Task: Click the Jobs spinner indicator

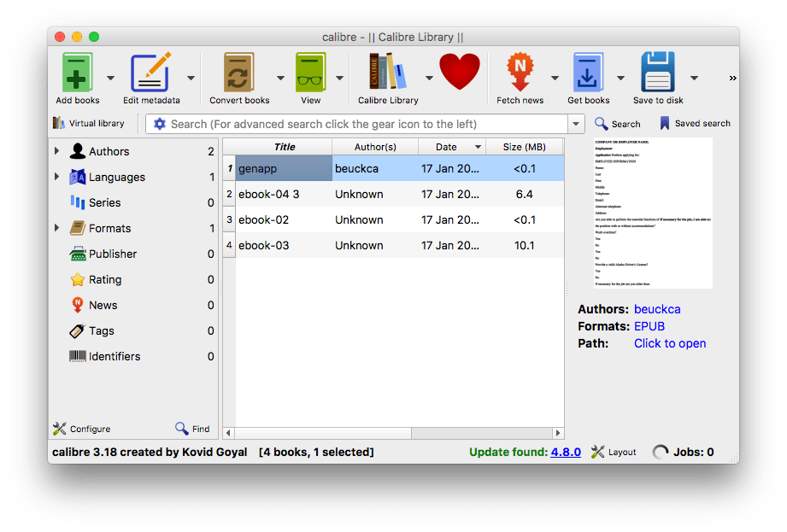Action: click(660, 452)
